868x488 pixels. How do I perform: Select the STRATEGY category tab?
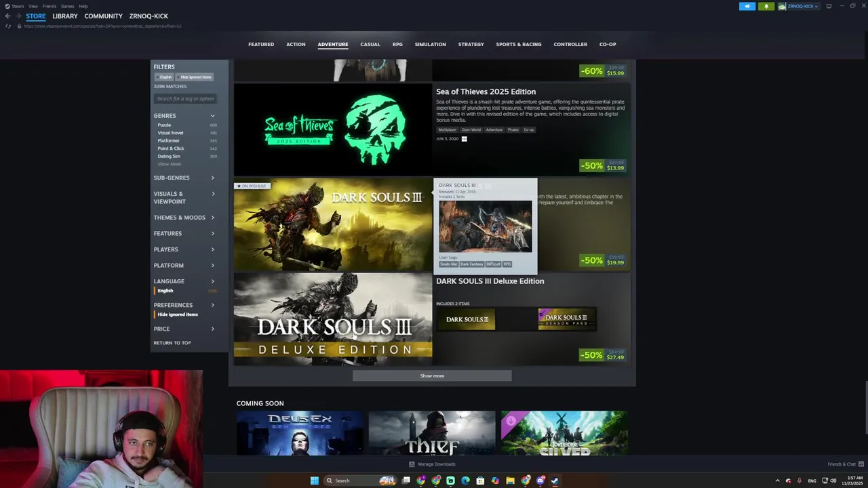pos(471,45)
